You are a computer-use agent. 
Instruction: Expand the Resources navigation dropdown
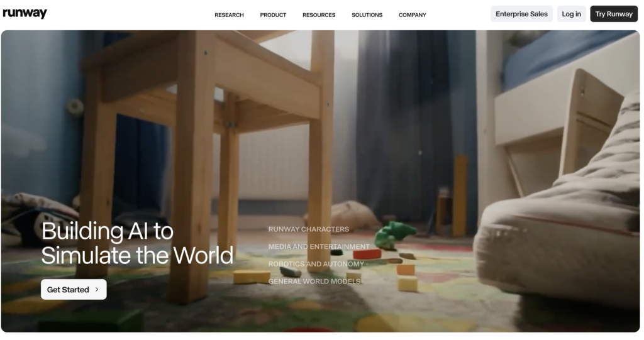319,15
